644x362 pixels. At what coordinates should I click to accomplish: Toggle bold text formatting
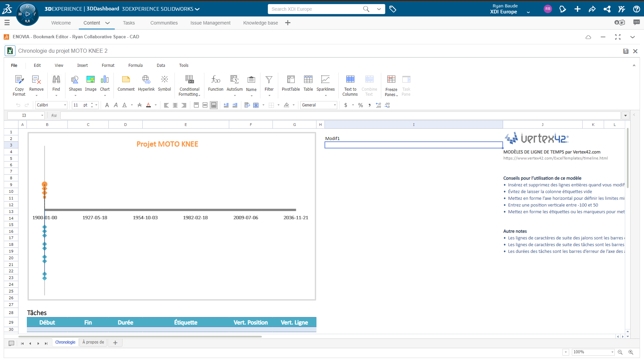click(x=107, y=105)
